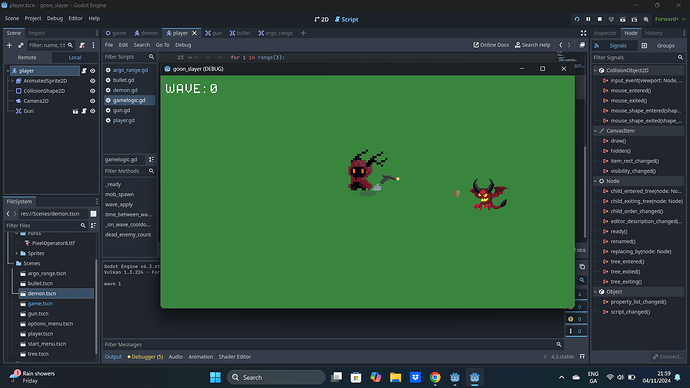Run specific scene icon
Image resolution: width=690 pixels, height=388 pixels.
pyautogui.click(x=634, y=19)
